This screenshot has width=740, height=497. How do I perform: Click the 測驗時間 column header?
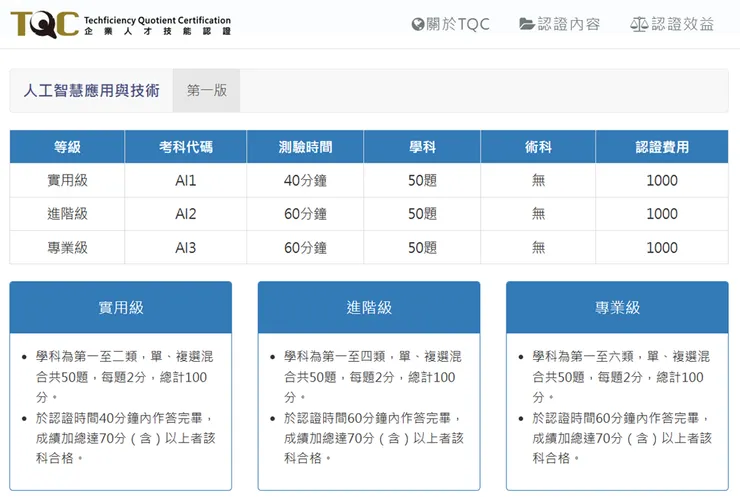305,147
